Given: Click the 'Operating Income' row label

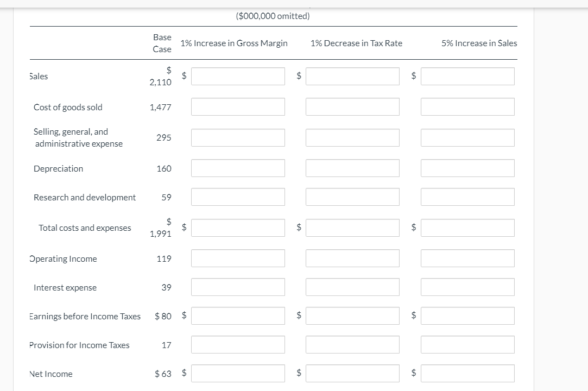Looking at the screenshot, I should tap(64, 259).
